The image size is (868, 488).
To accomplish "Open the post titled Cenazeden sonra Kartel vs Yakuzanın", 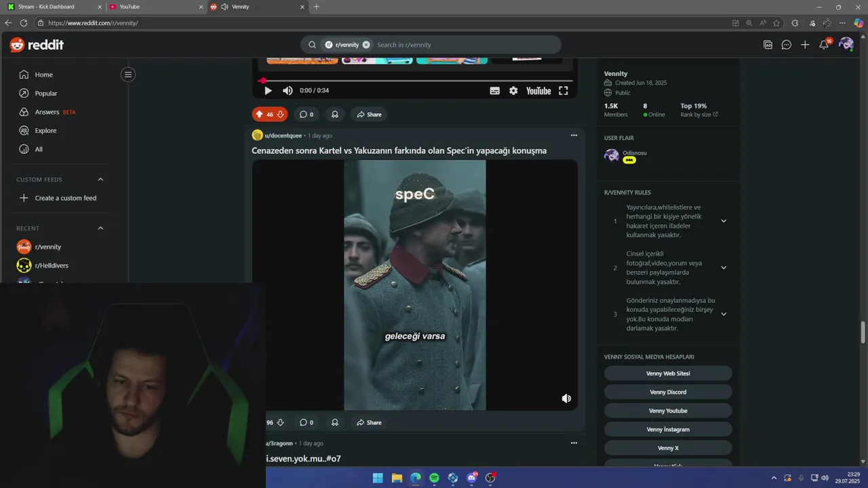I will coord(399,150).
